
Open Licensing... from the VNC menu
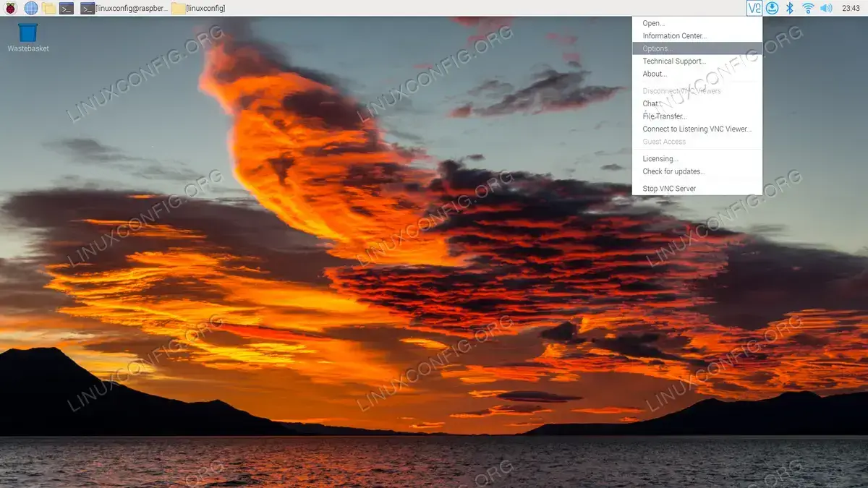click(697, 159)
